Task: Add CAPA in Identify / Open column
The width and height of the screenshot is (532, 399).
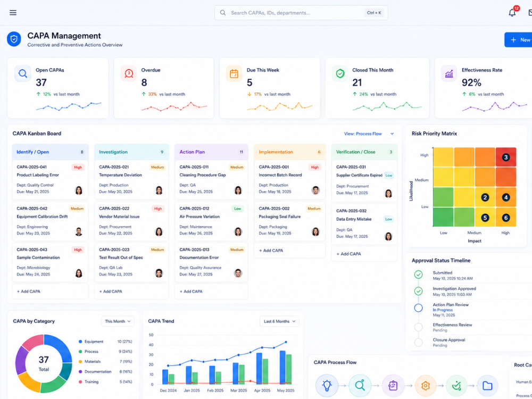Action: (50, 291)
